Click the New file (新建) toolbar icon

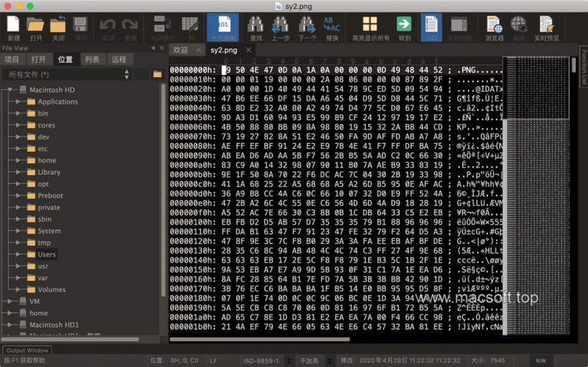[x=14, y=27]
